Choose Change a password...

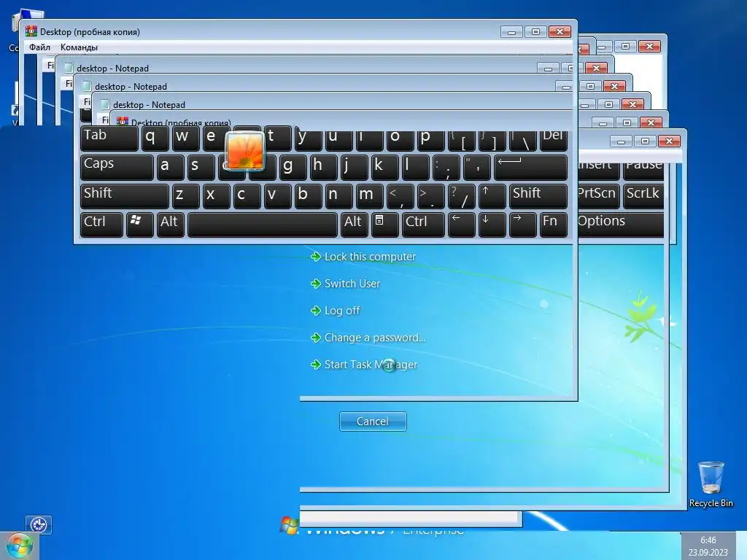pyautogui.click(x=375, y=338)
